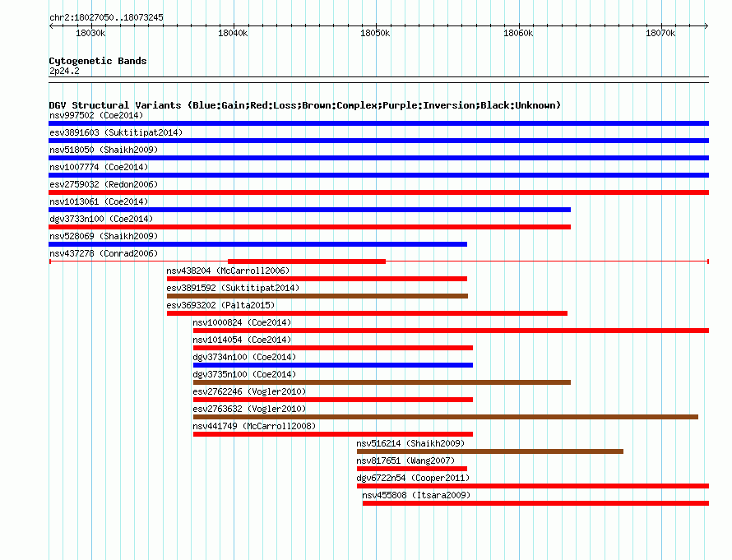The image size is (732, 560).
Task: Click the red bar for nsv441749
Action: click(x=333, y=434)
